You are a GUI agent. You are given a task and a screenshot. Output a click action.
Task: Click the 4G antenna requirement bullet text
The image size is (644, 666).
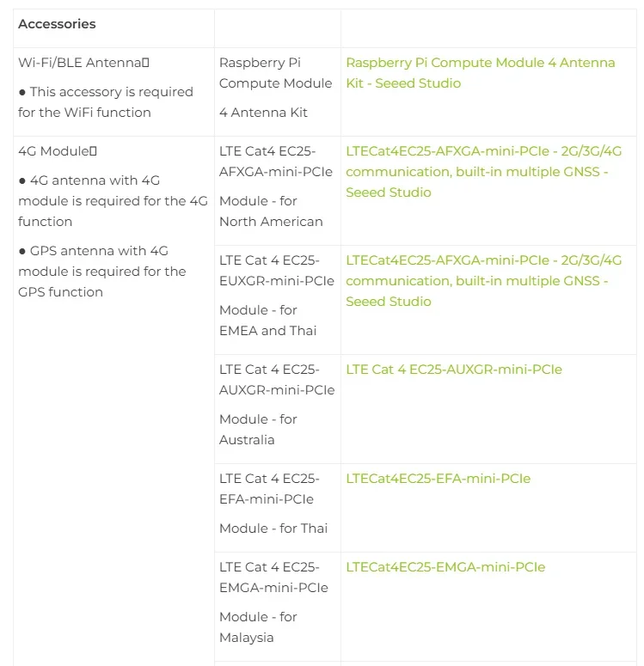click(113, 201)
